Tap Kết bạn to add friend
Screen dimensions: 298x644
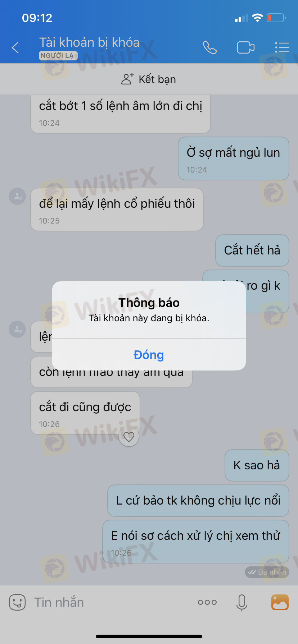(149, 79)
